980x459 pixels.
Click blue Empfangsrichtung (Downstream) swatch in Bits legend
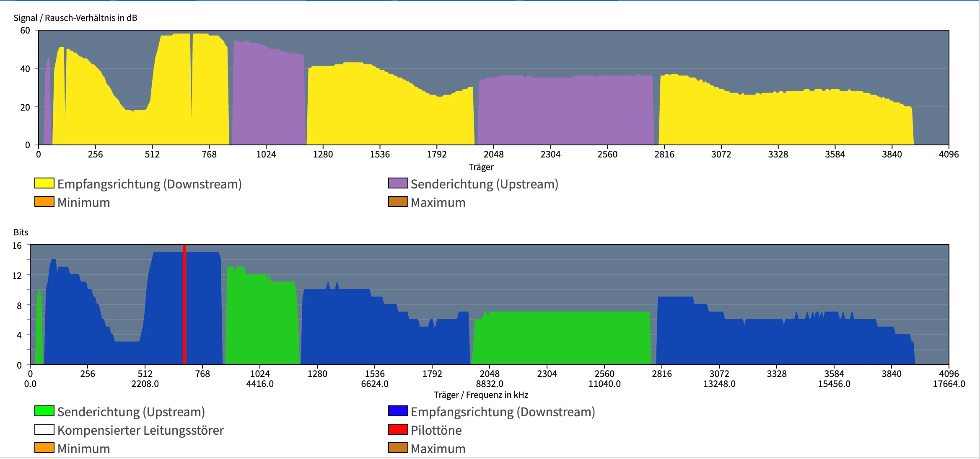pos(398,411)
